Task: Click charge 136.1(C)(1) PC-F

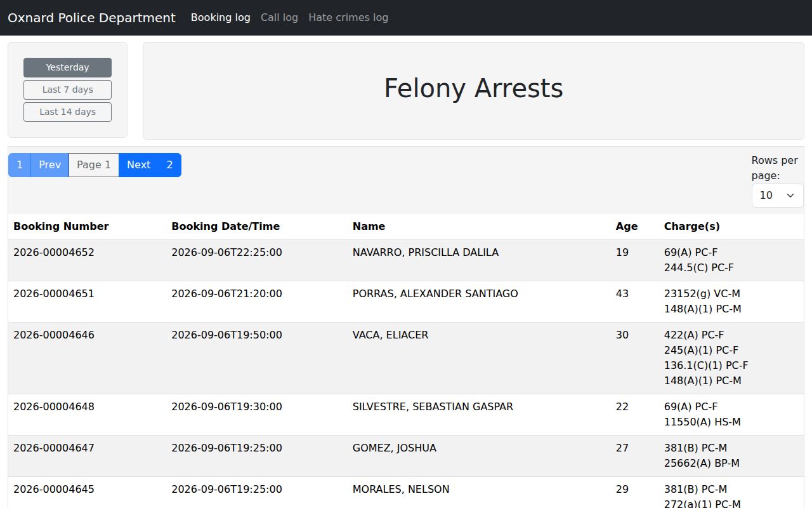Action: tap(706, 366)
